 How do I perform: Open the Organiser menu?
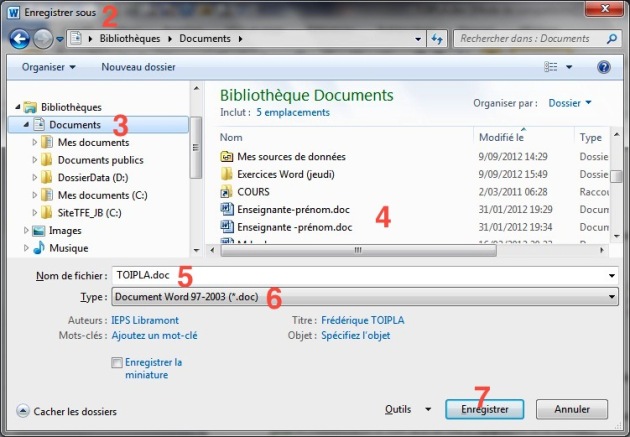coord(48,67)
